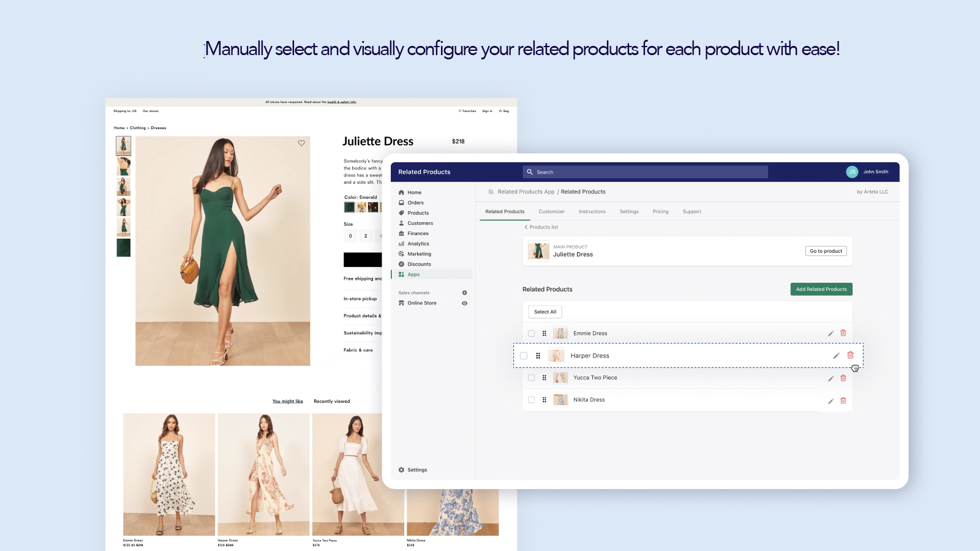The image size is (980, 551).
Task: Switch to the Customizer tab
Action: pos(551,211)
